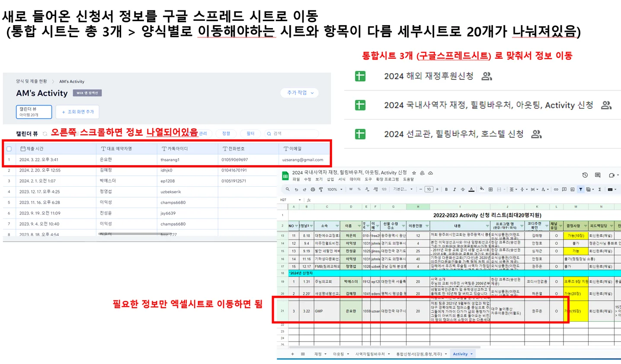Open the comments panel icon
Image resolution: width=621 pixels, height=364 pixels.
click(598, 175)
